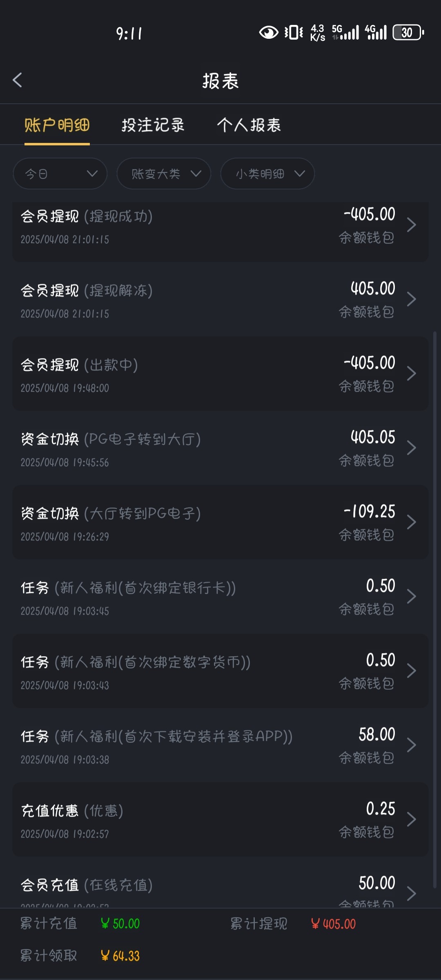Tap the eye icon in status bar
The width and height of the screenshot is (441, 980).
tap(269, 32)
